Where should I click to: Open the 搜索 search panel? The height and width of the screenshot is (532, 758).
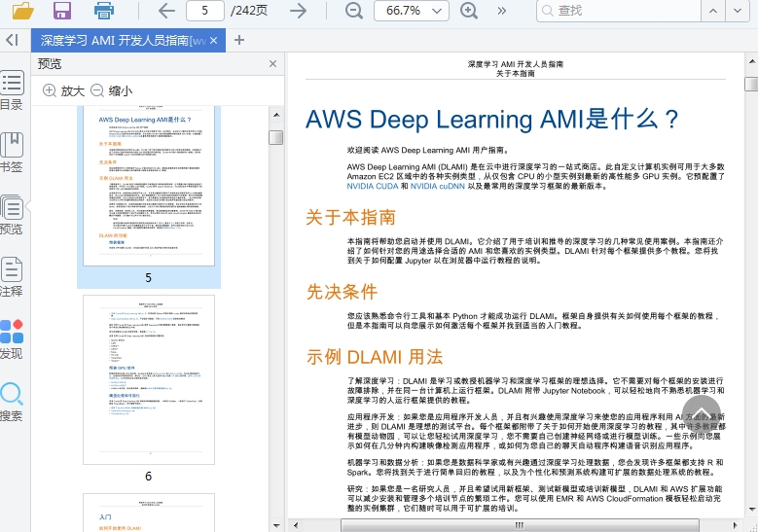[x=12, y=402]
